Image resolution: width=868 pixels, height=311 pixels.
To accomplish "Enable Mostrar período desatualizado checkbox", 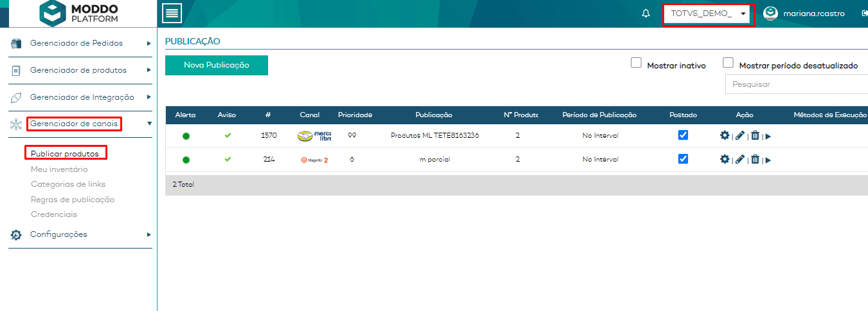I will coord(728,62).
